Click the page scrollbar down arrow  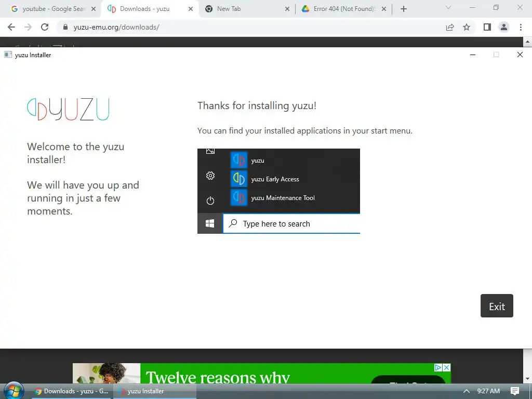click(527, 379)
